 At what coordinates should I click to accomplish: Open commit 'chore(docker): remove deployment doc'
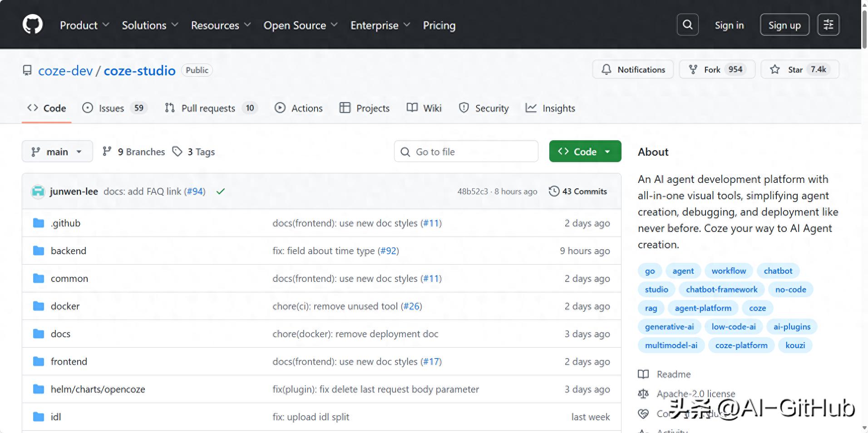[355, 334]
